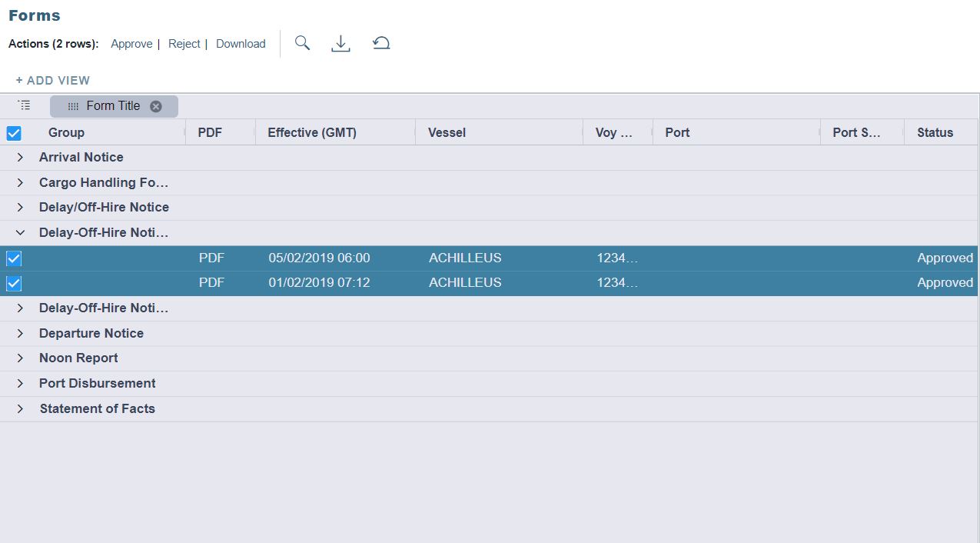Click the Reject action link
The image size is (980, 543).
pyautogui.click(x=184, y=44)
